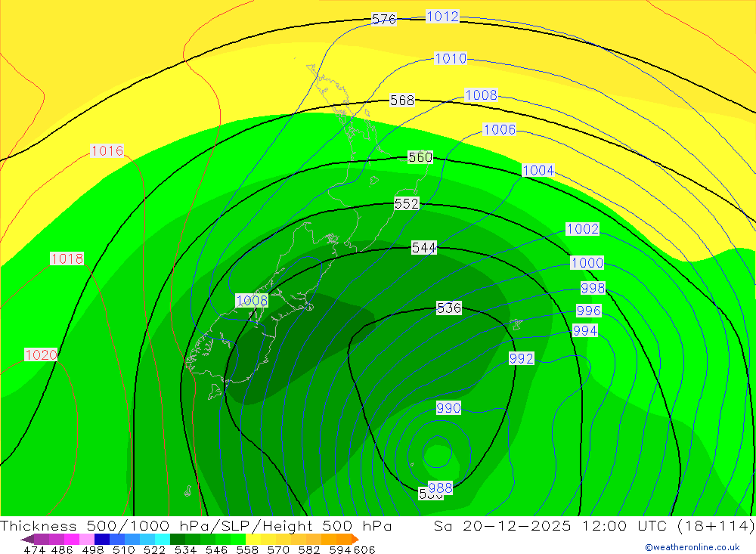The width and height of the screenshot is (756, 554).
Task: Click the 474 legend value
Action: pyautogui.click(x=34, y=549)
